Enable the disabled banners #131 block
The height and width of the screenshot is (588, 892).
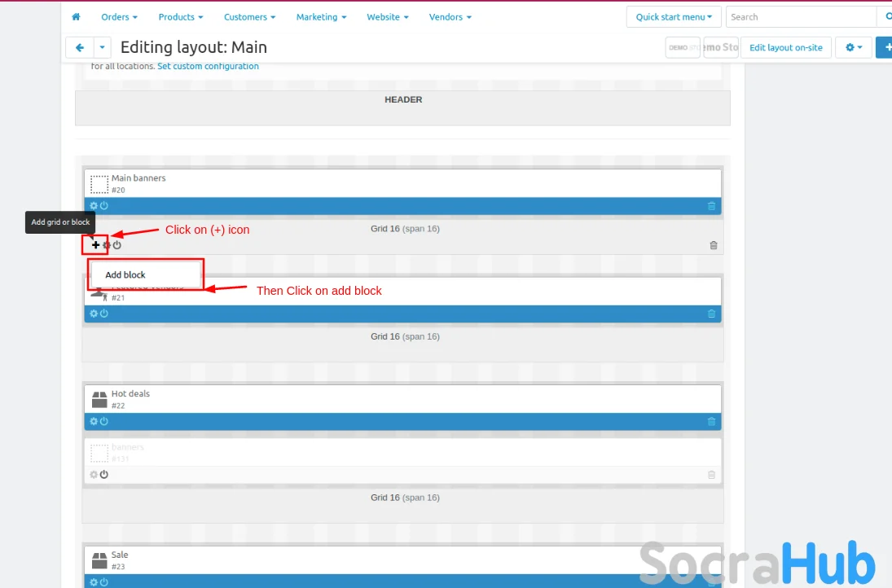pos(104,475)
